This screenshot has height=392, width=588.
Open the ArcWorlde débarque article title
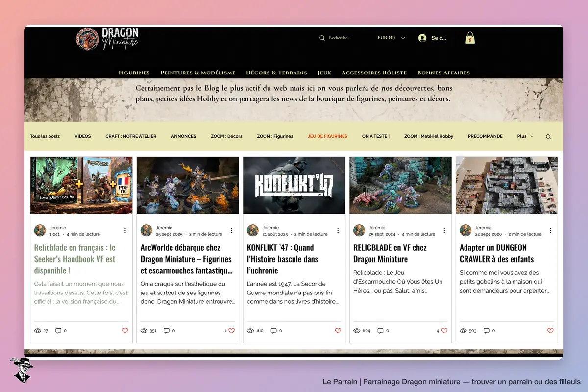pyautogui.click(x=186, y=259)
